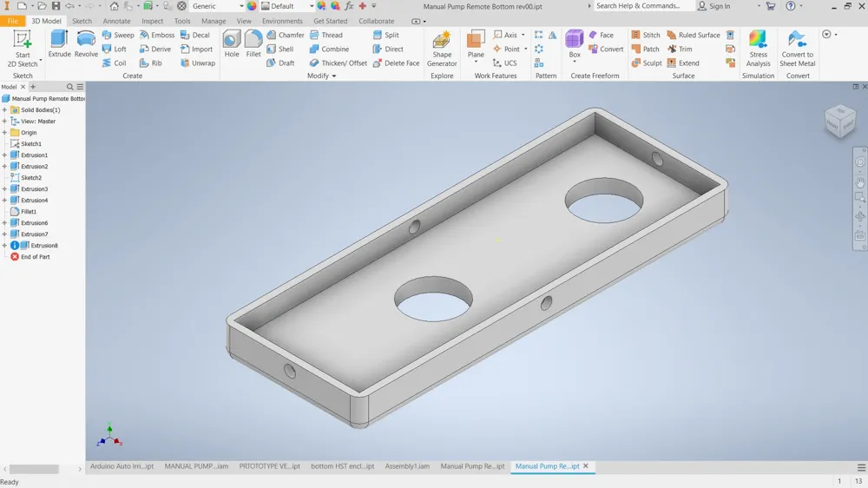Expand Extrusion1 in model tree

4,155
